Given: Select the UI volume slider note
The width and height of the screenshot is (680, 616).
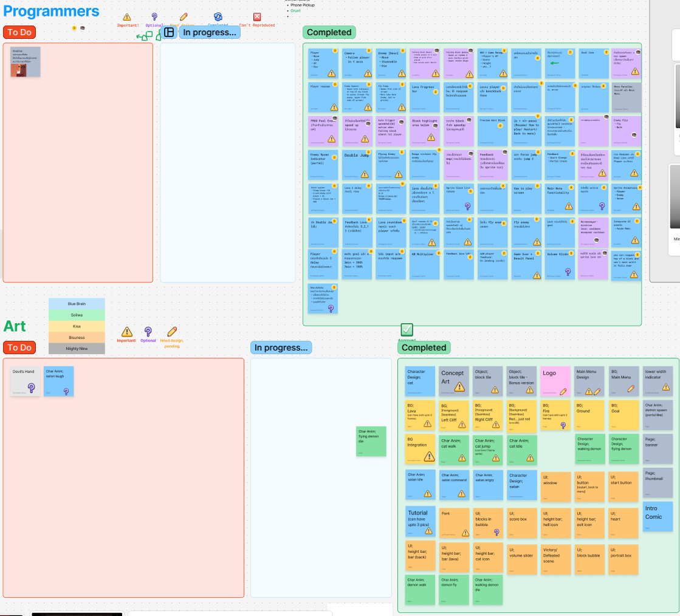Looking at the screenshot, I should (522, 560).
